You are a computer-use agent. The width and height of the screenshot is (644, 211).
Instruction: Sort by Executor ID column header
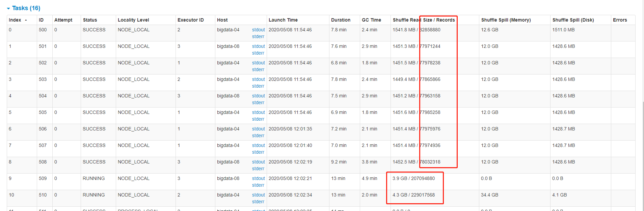(191, 20)
